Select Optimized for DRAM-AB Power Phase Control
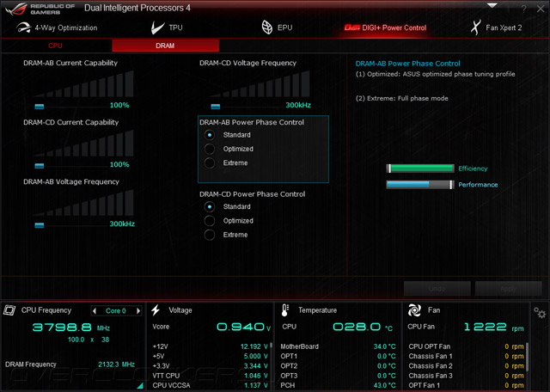The height and width of the screenshot is (392, 550). tap(210, 149)
